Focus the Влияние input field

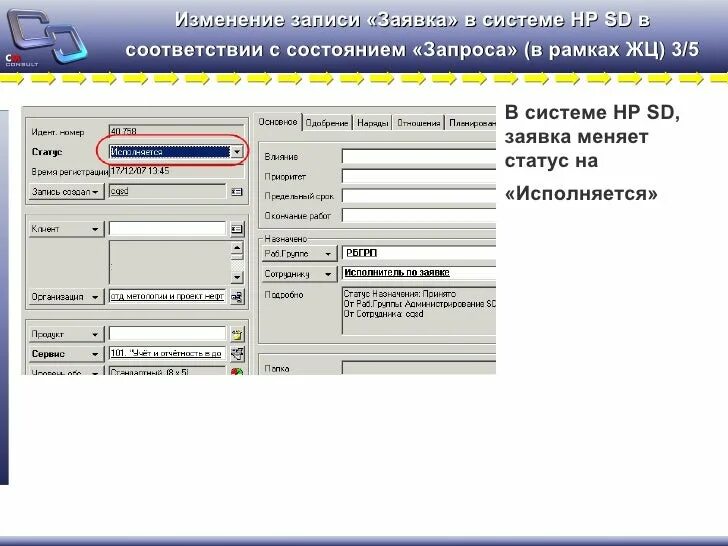click(x=419, y=156)
